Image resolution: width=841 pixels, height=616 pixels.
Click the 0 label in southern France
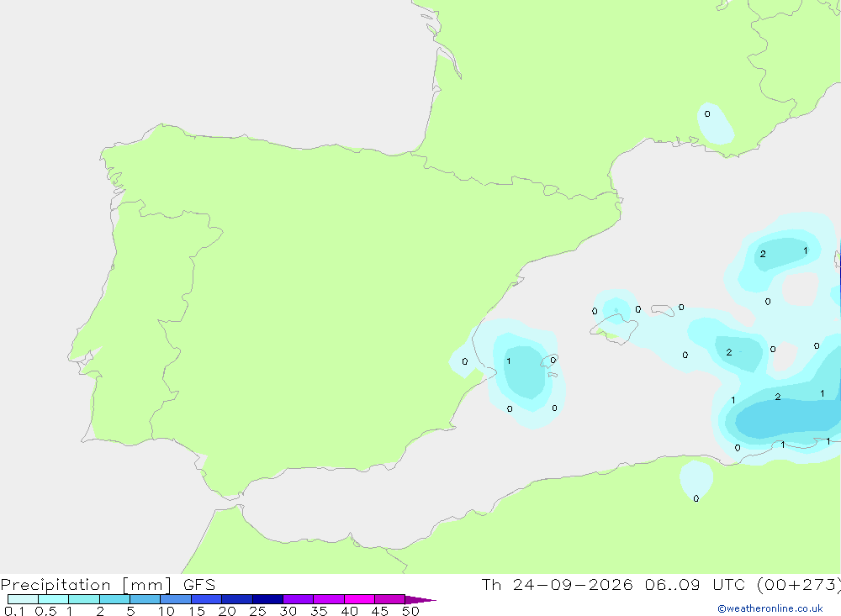(707, 113)
